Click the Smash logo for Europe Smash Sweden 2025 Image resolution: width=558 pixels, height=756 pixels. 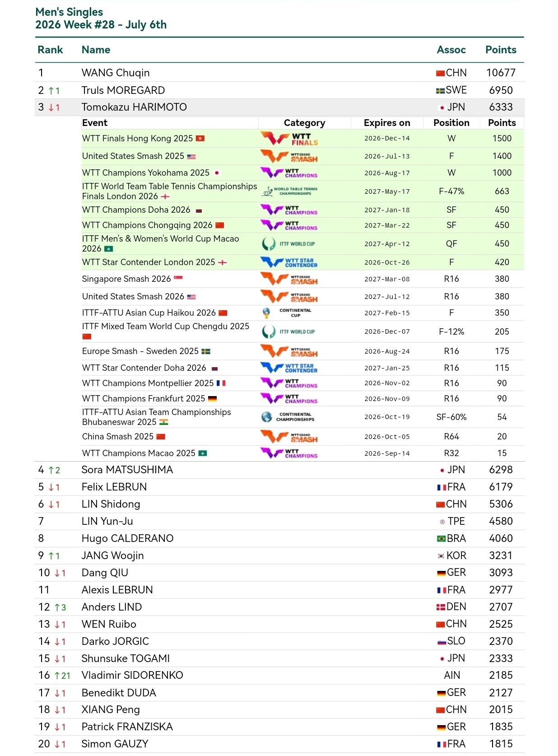pos(289,351)
